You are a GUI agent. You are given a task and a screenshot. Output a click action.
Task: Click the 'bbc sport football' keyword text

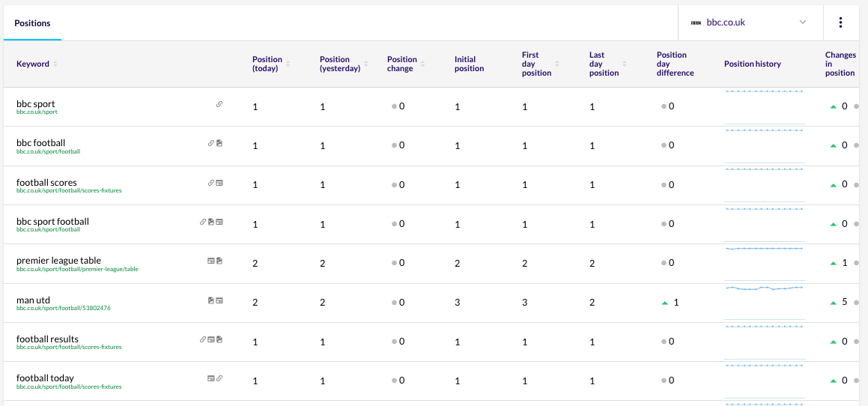(x=52, y=222)
